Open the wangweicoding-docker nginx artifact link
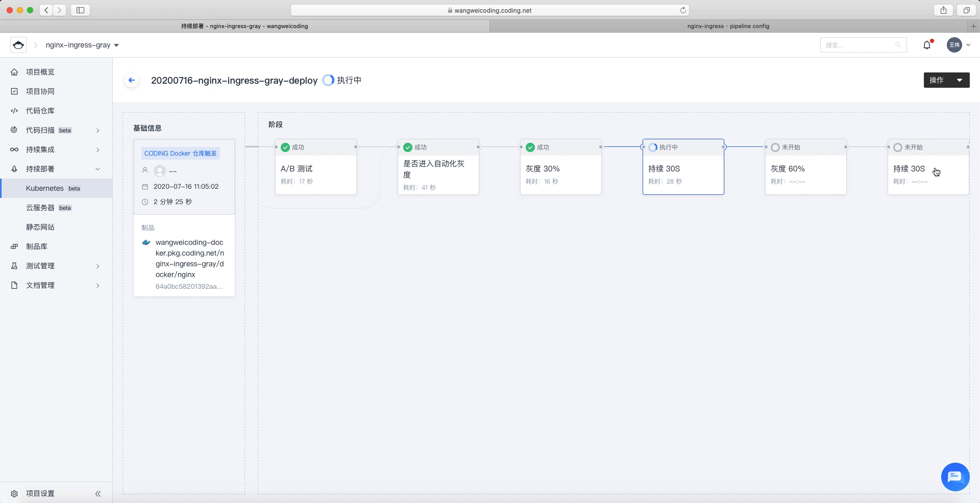The image size is (980, 503). click(190, 258)
